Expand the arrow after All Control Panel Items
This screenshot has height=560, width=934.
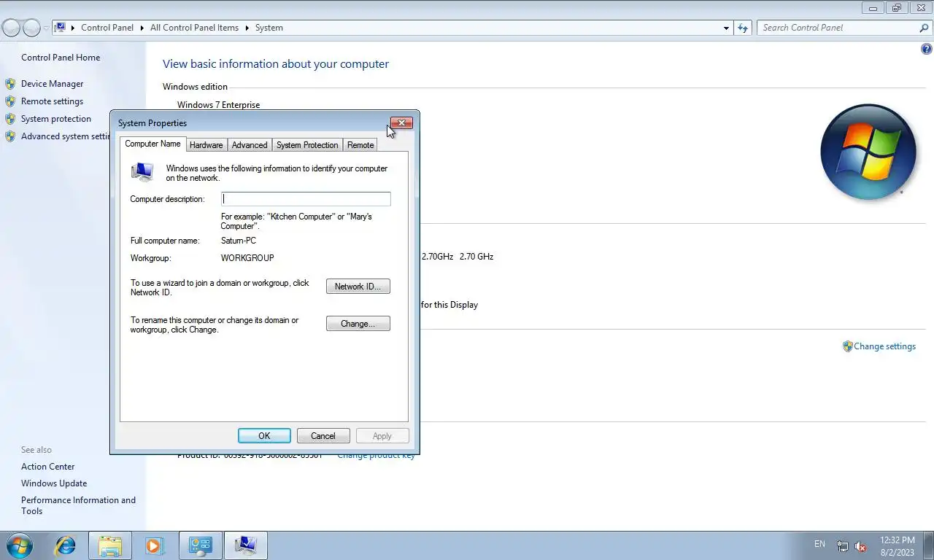tap(247, 28)
